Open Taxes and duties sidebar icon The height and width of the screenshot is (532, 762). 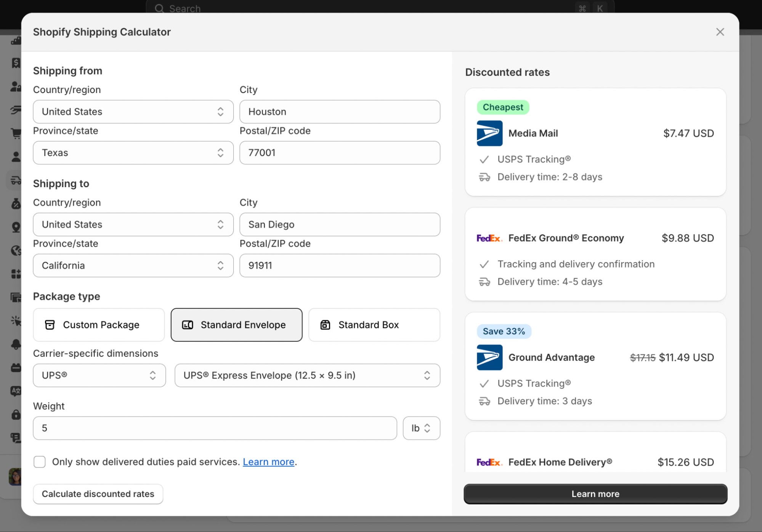[x=16, y=204]
